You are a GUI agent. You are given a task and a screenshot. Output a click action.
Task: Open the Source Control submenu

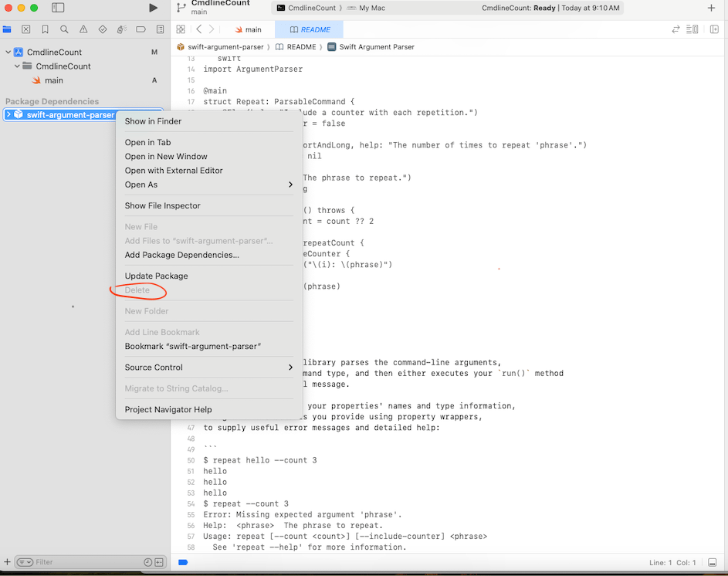[209, 368]
